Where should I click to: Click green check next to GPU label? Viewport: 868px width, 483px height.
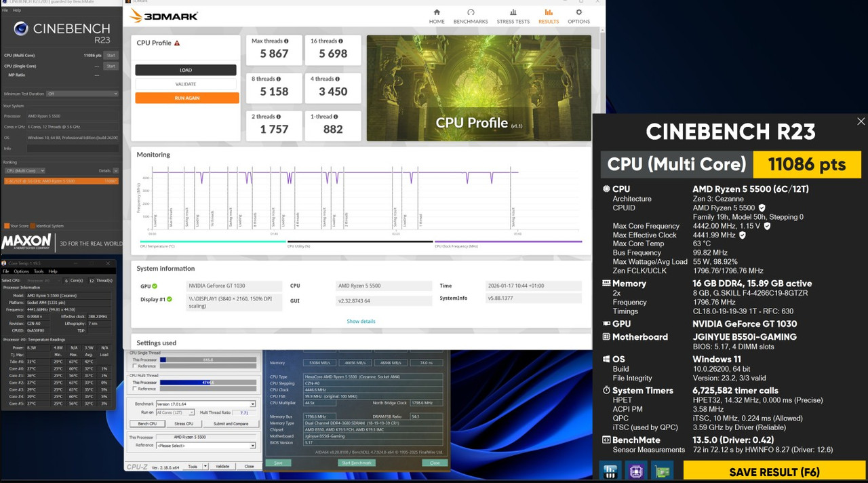[155, 286]
